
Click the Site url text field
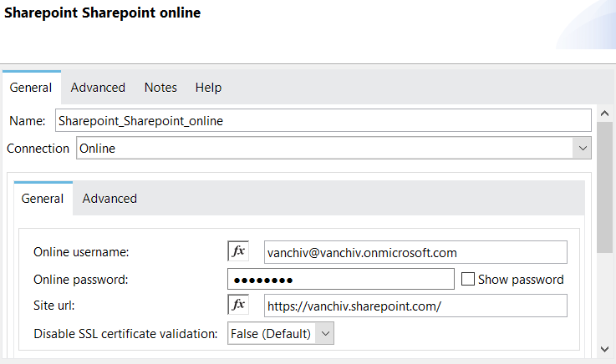pyautogui.click(x=415, y=306)
